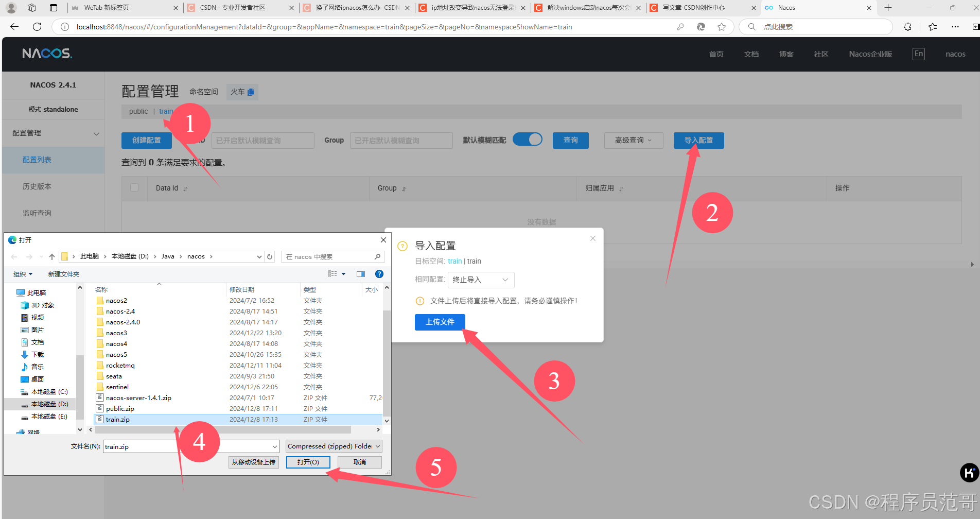Open 相同配置 终止导入 dropdown

point(481,280)
